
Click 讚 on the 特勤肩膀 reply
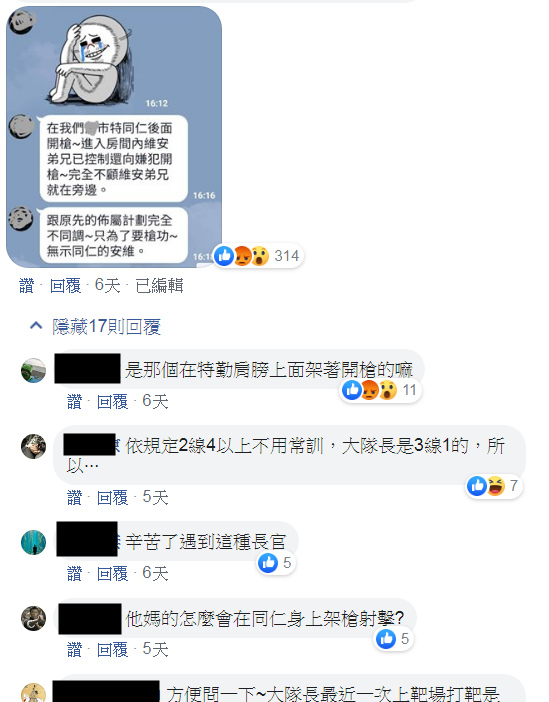point(74,402)
